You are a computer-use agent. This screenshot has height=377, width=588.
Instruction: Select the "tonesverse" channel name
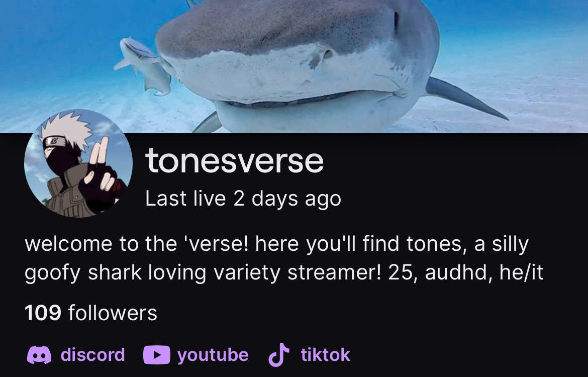click(234, 160)
